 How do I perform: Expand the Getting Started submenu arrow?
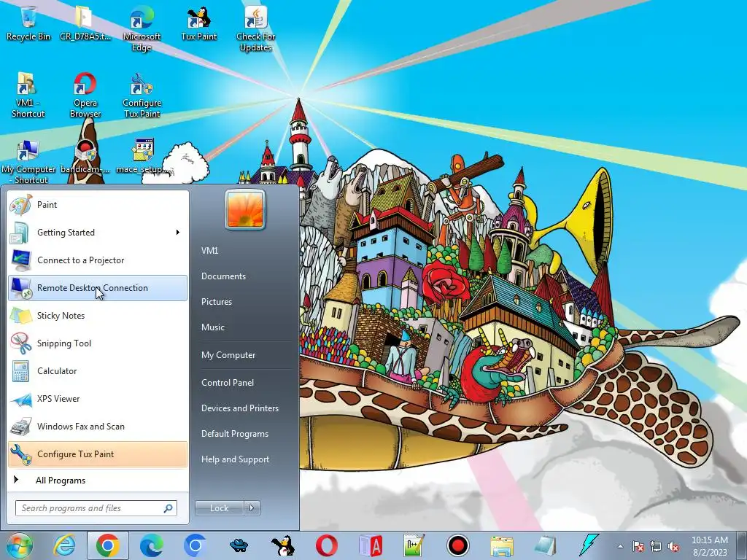(178, 233)
